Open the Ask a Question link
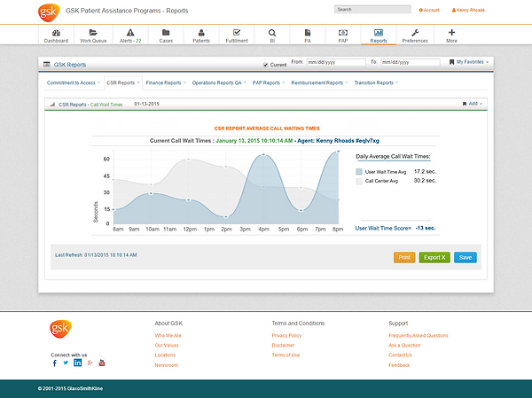The height and width of the screenshot is (398, 532). coord(404,346)
